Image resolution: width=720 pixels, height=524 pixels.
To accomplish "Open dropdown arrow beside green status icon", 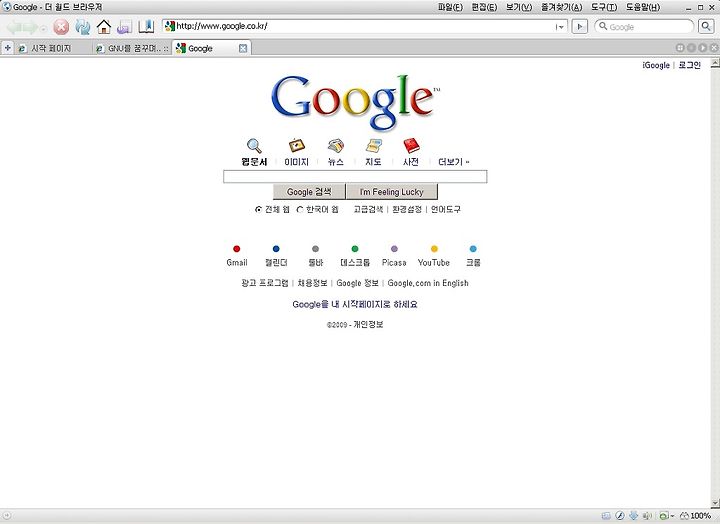I will coord(672,516).
